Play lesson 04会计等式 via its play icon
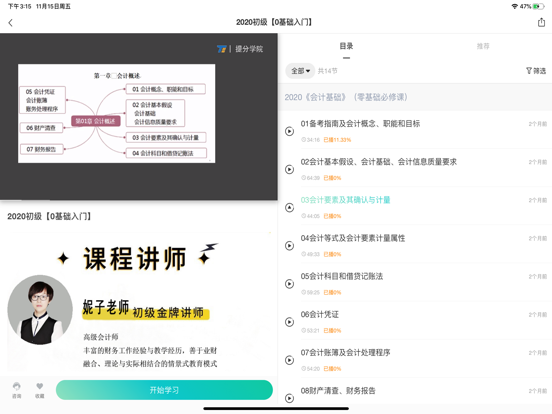The height and width of the screenshot is (414, 552). pos(289,245)
